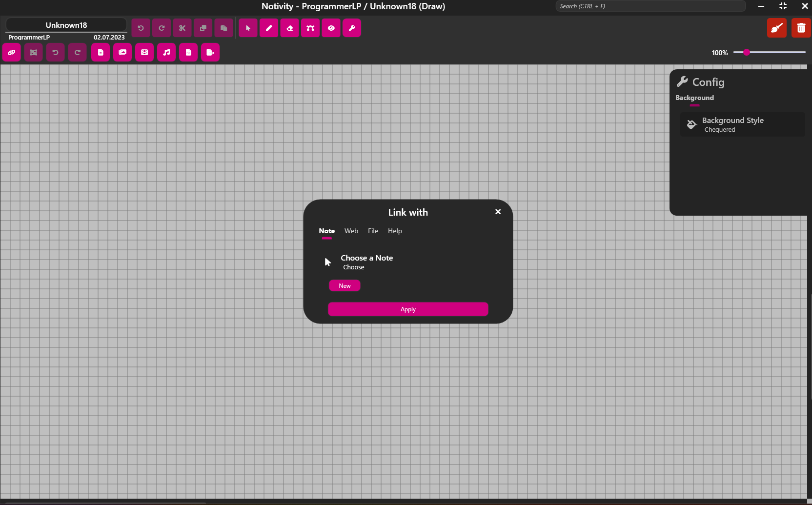Select the pointer selection tool
The image size is (812, 505).
248,28
